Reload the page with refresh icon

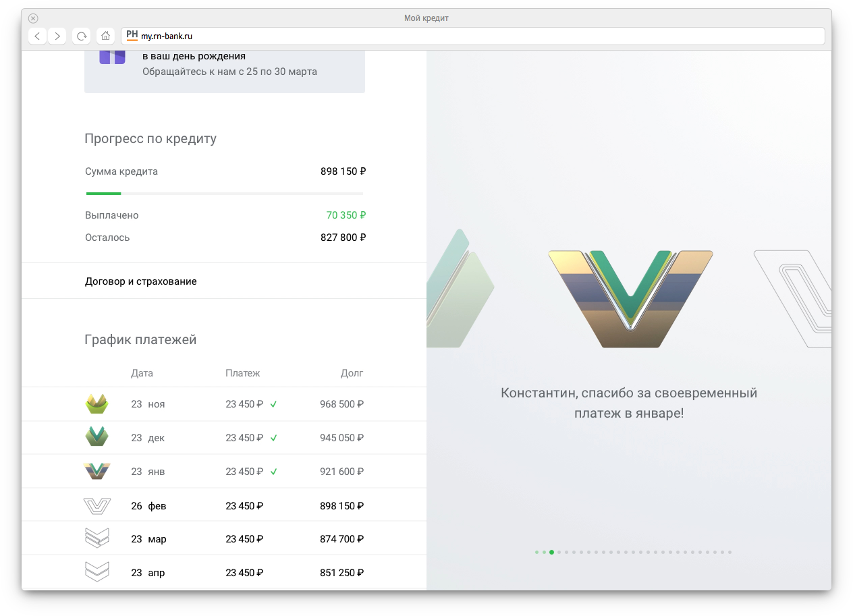point(82,36)
